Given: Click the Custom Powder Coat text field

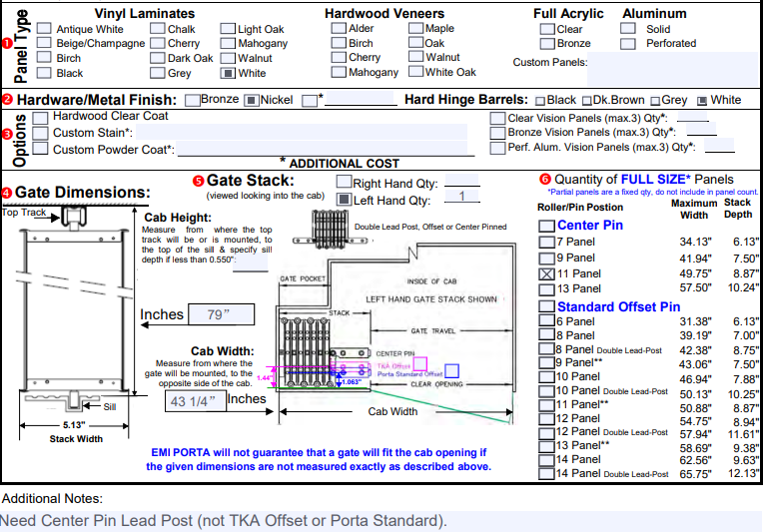Looking at the screenshot, I should [x=323, y=149].
